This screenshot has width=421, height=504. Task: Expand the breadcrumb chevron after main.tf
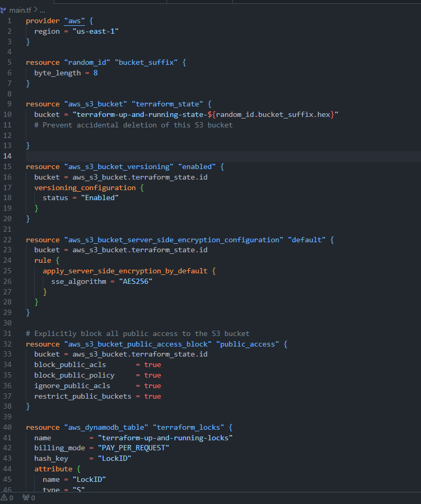pyautogui.click(x=36, y=10)
